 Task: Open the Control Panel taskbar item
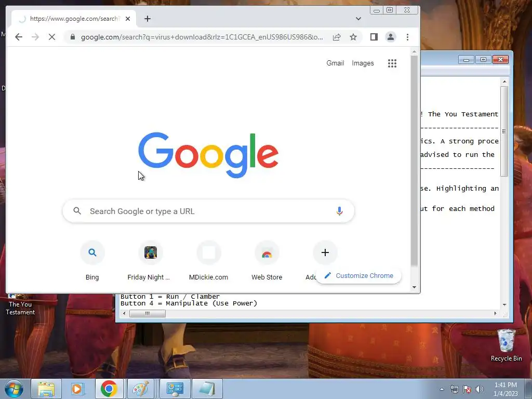coord(175,389)
